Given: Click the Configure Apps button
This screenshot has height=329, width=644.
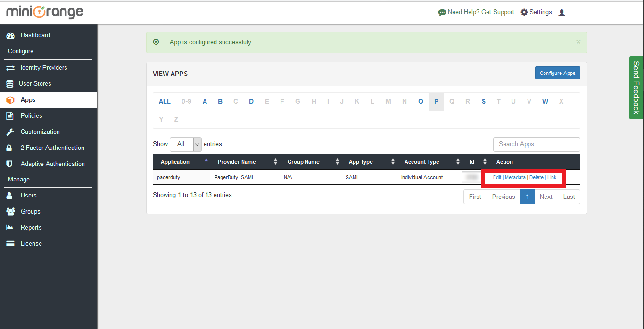Looking at the screenshot, I should coord(558,73).
